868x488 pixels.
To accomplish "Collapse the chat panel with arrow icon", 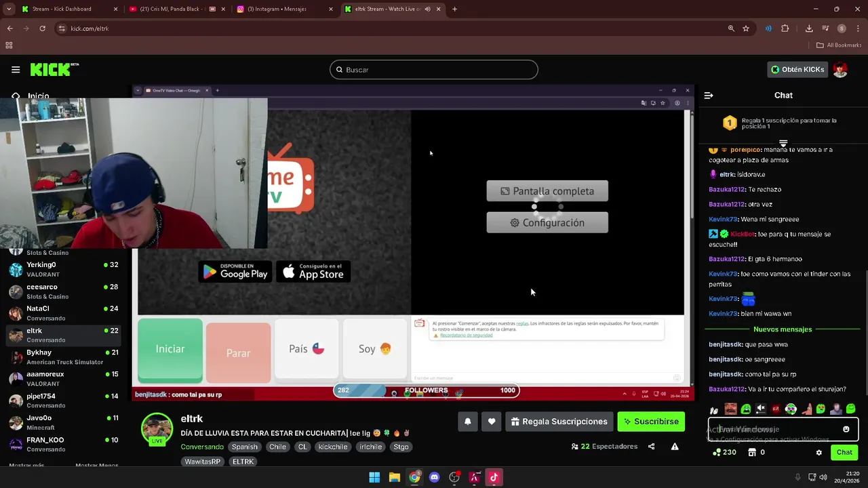I will coord(709,96).
